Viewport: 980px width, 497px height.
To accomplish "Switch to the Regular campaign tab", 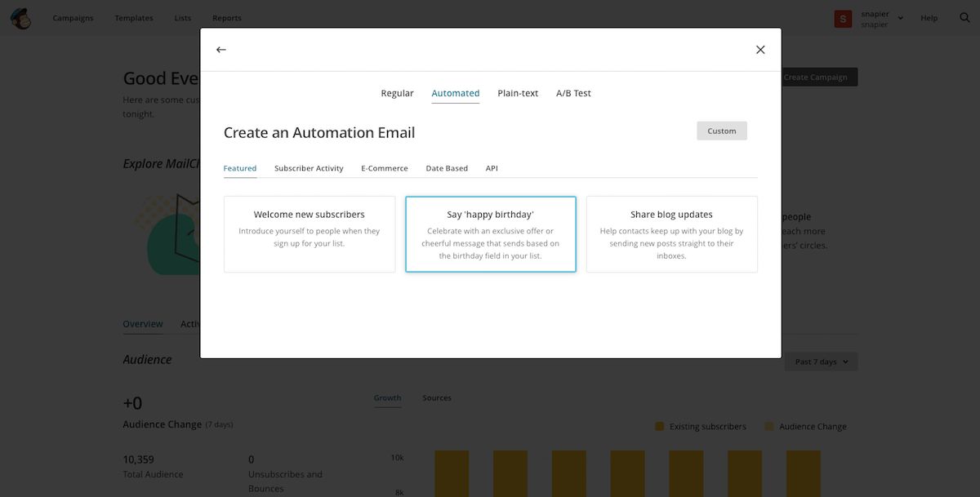I will [397, 93].
